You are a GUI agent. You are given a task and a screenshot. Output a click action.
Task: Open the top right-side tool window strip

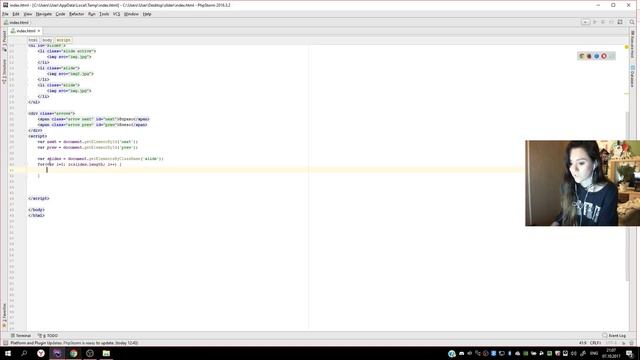click(632, 44)
